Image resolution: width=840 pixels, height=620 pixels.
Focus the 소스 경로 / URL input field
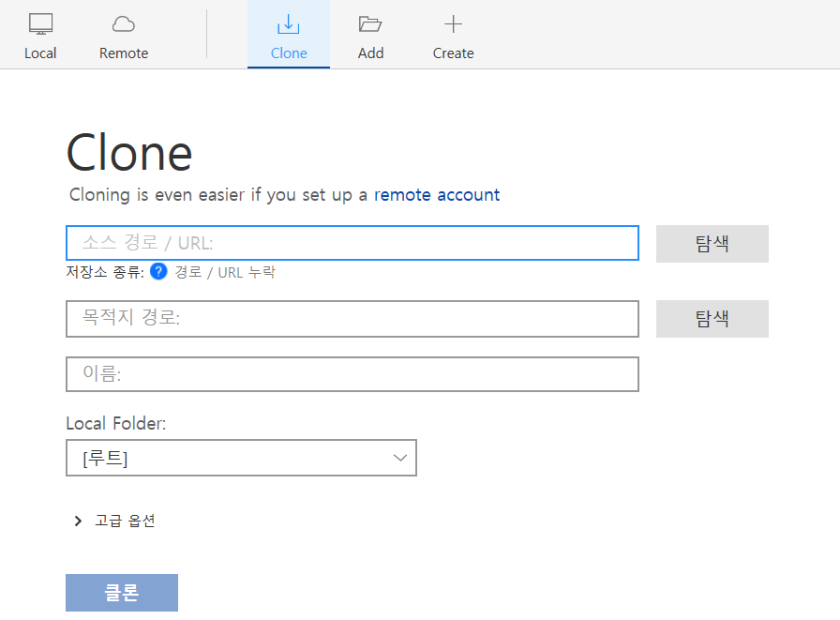tap(352, 243)
